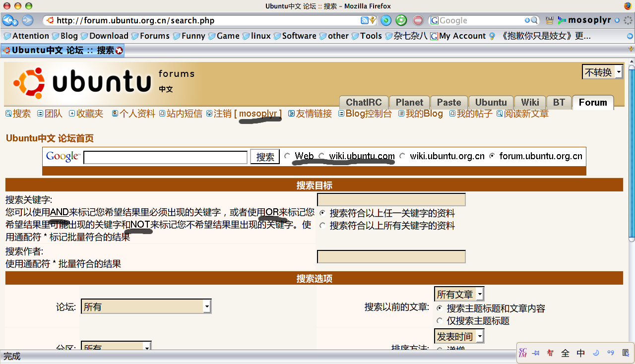Click the address bar URL field

pyautogui.click(x=207, y=20)
